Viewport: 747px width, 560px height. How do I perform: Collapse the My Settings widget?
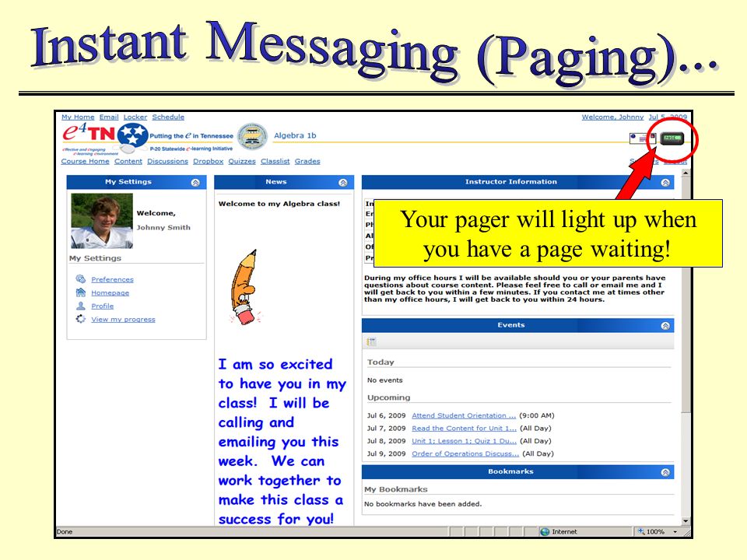(195, 182)
